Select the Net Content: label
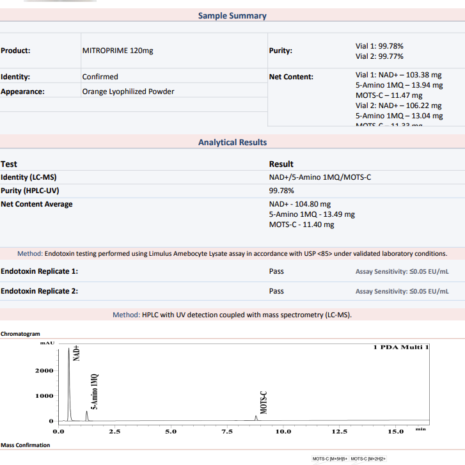 291,77
